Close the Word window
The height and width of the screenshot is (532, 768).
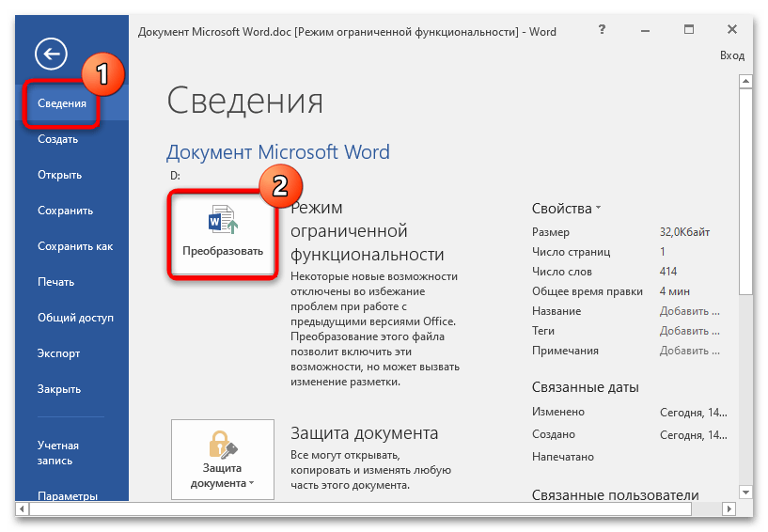click(x=732, y=30)
